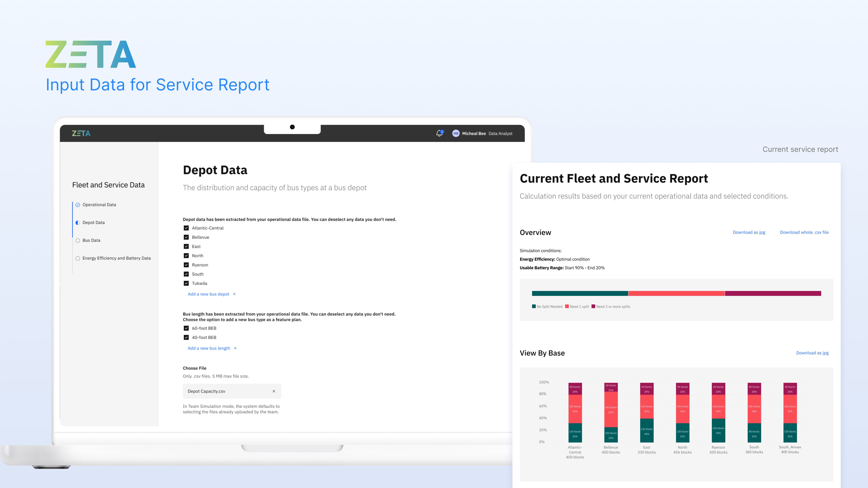Screen dimensions: 868x488
Task: Click the red Need 1 split bar segment
Action: coord(676,293)
